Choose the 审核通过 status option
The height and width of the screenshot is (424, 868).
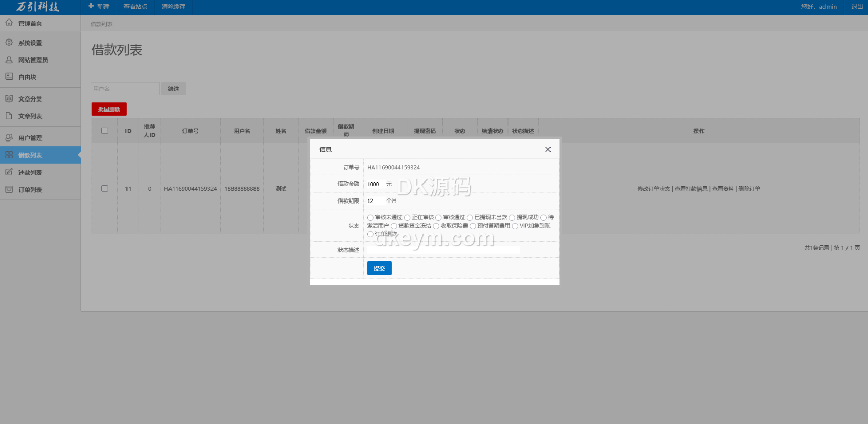438,218
